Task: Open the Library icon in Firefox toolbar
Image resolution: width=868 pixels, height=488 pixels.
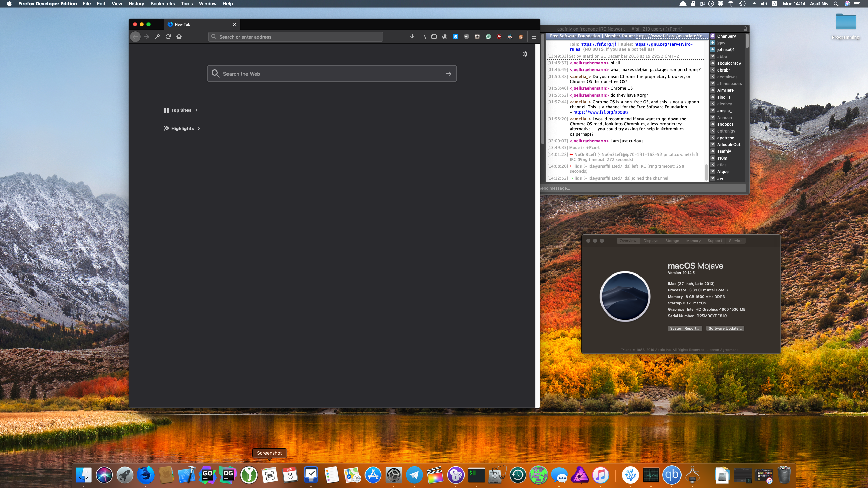Action: 423,37
